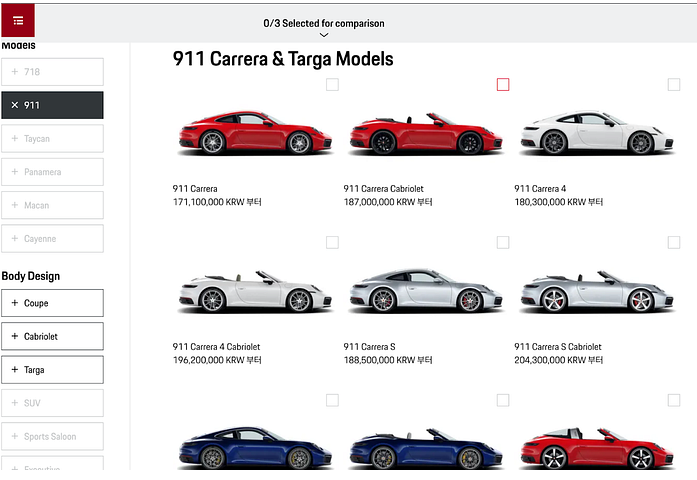Open silver 911 Carrera S Cabriolet image

(597, 291)
